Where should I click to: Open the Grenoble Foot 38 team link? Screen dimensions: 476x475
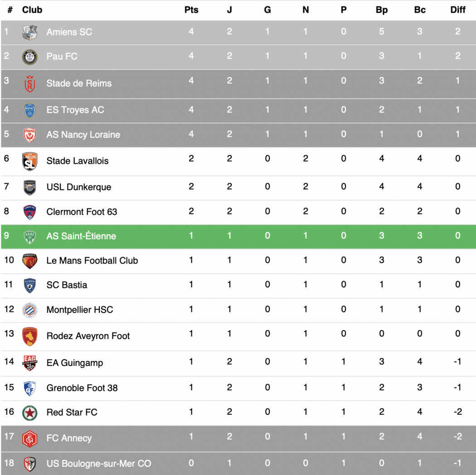(82, 388)
